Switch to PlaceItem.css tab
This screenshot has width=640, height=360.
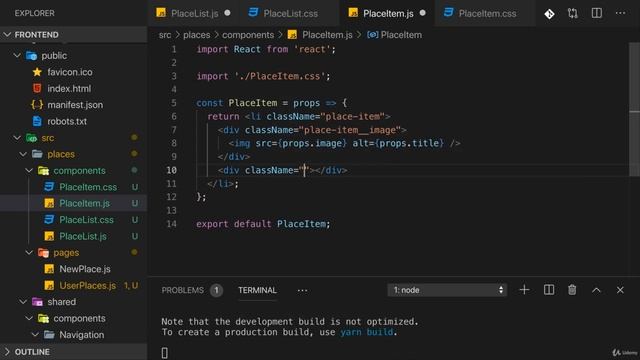(487, 13)
